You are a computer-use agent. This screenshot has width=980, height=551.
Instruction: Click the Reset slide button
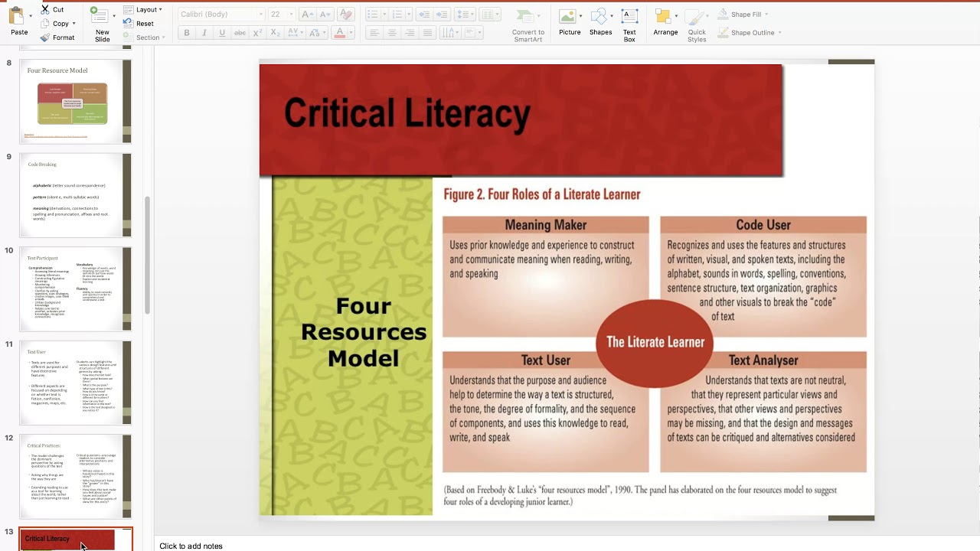tap(139, 24)
